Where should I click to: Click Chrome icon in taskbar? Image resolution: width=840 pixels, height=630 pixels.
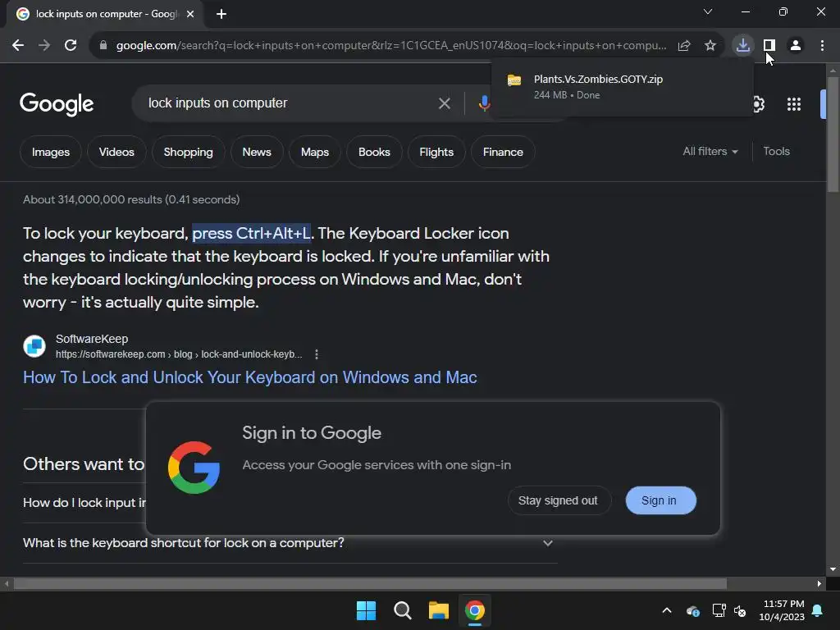pos(475,610)
